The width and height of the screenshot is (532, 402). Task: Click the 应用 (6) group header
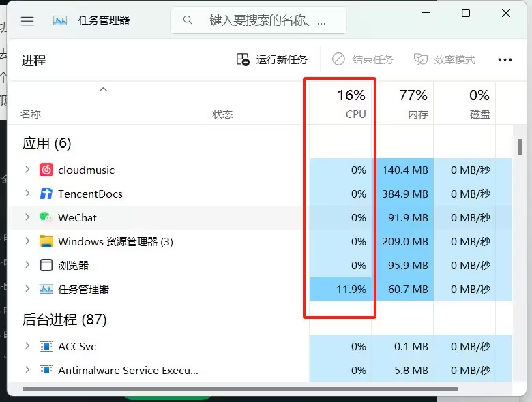[47, 143]
